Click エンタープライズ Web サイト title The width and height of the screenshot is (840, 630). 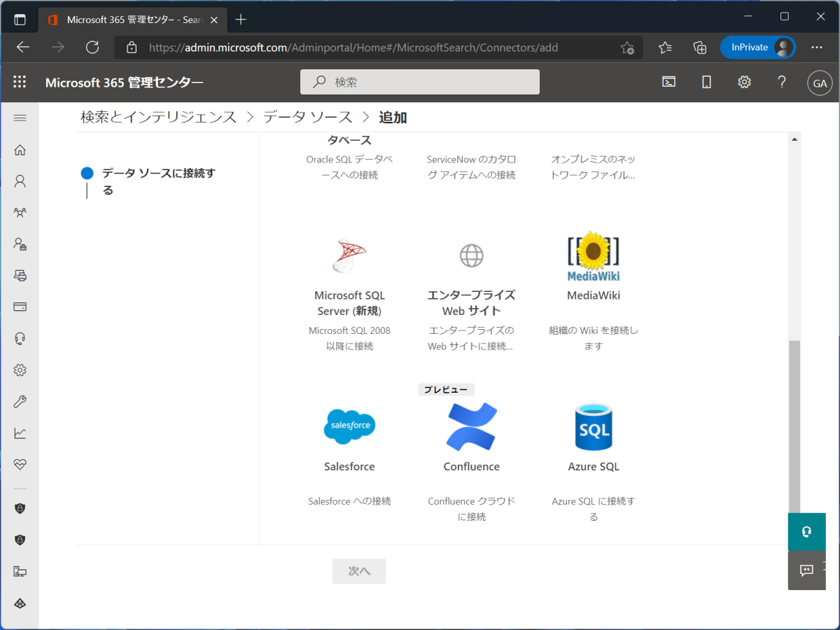coord(472,303)
